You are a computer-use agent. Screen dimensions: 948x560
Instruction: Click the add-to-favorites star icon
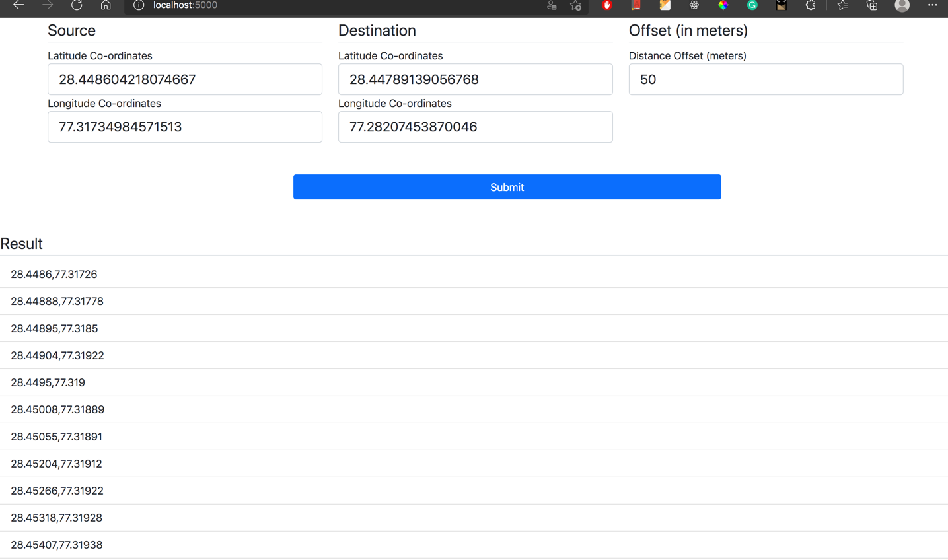click(575, 6)
